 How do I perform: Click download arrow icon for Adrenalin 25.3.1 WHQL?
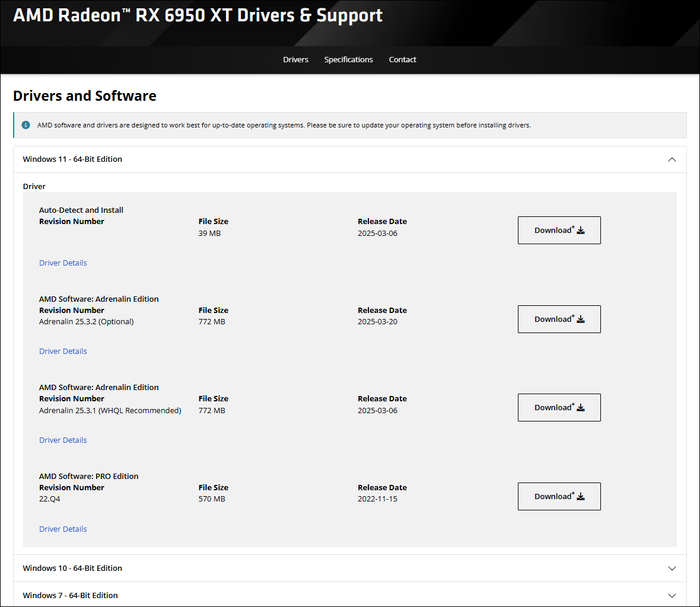pyautogui.click(x=581, y=408)
